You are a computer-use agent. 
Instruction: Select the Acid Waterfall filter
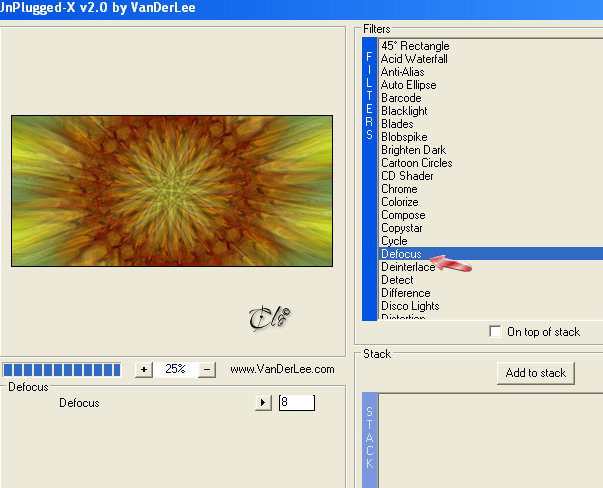[x=414, y=59]
